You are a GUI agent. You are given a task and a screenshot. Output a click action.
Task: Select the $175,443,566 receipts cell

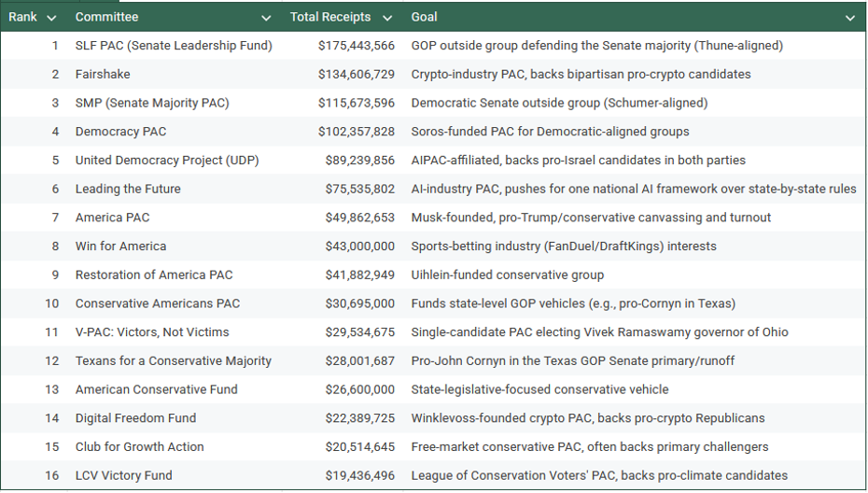tap(343, 46)
